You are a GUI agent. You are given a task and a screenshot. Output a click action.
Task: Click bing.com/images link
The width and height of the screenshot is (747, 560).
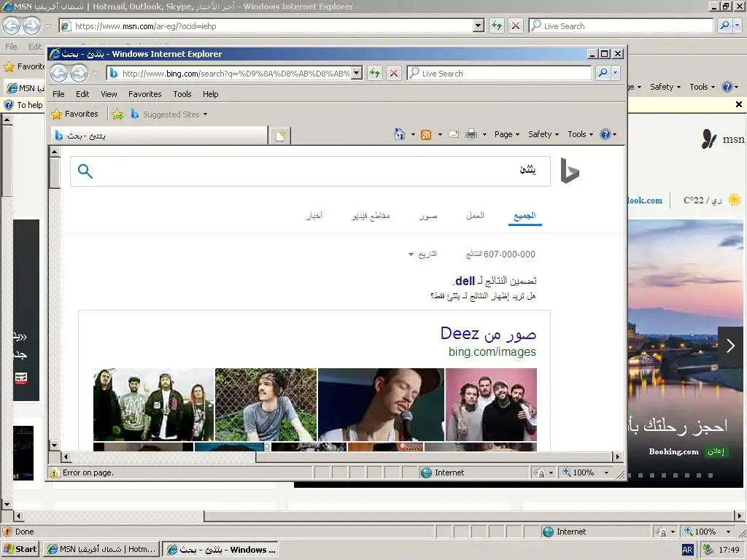492,352
